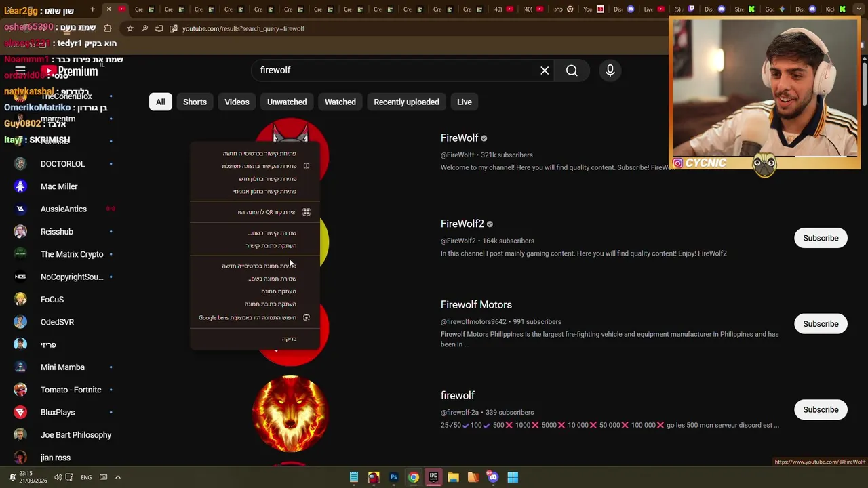Choose 'העתקת תמונה' menu entry
Image resolution: width=868 pixels, height=488 pixels.
click(x=255, y=291)
